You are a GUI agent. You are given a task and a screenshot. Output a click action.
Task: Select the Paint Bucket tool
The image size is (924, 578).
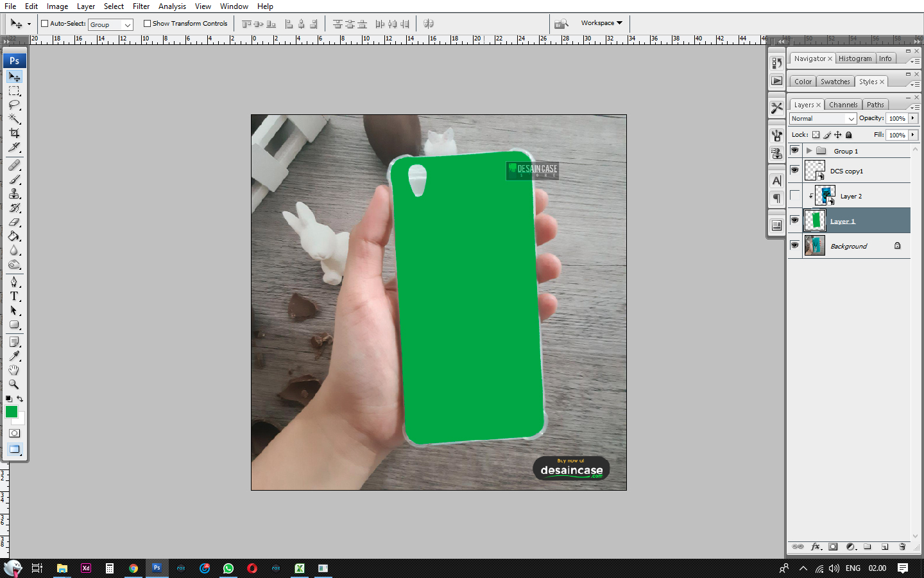tap(14, 236)
